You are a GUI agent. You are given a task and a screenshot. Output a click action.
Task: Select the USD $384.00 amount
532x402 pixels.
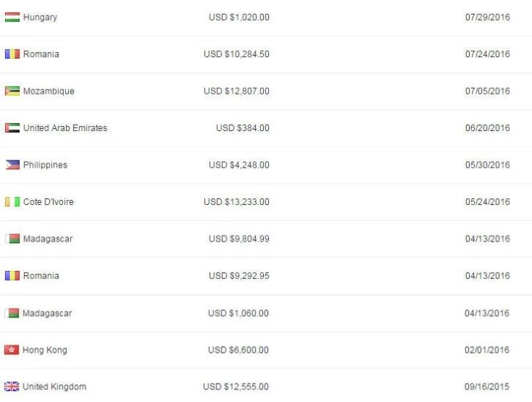coord(243,128)
